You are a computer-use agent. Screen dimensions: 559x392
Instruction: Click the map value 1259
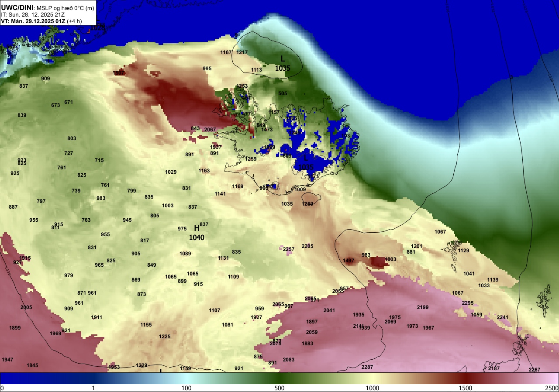[x=251, y=159]
